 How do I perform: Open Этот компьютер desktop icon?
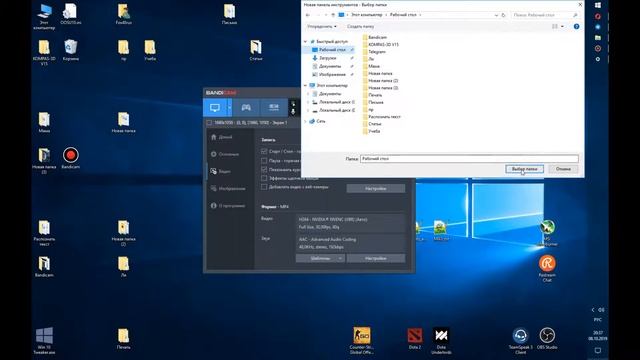[44, 16]
